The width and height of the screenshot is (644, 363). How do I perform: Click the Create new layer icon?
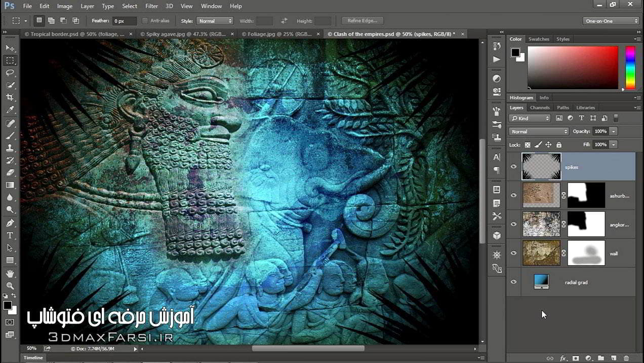[x=613, y=358]
